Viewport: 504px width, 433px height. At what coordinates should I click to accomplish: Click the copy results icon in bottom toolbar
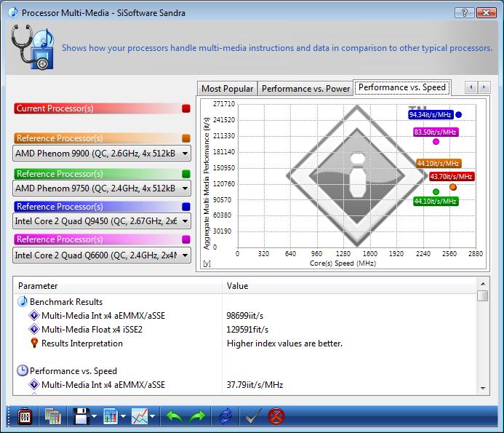52,417
